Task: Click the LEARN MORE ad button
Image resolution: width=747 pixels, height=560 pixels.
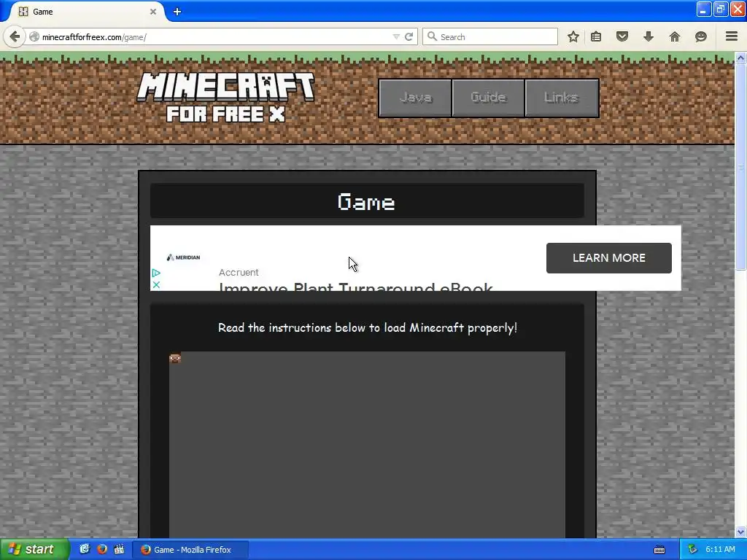Action: (609, 258)
